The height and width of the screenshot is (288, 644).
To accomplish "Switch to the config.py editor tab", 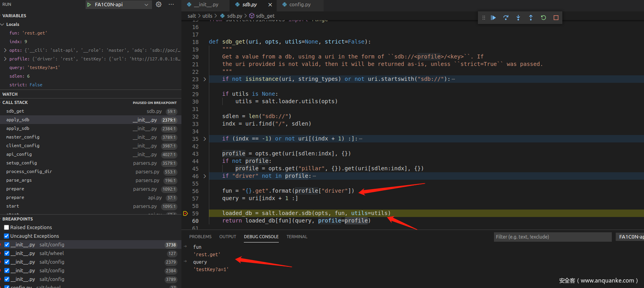I will click(x=300, y=5).
